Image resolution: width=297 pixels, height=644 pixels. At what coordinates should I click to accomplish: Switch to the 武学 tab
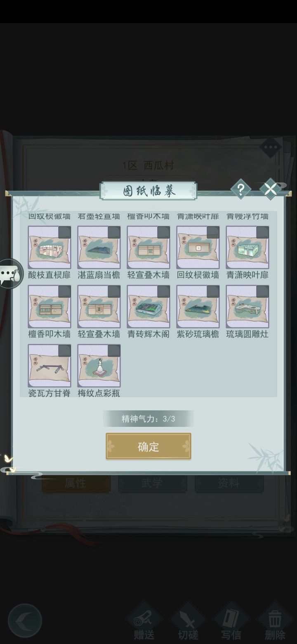pyautogui.click(x=152, y=483)
